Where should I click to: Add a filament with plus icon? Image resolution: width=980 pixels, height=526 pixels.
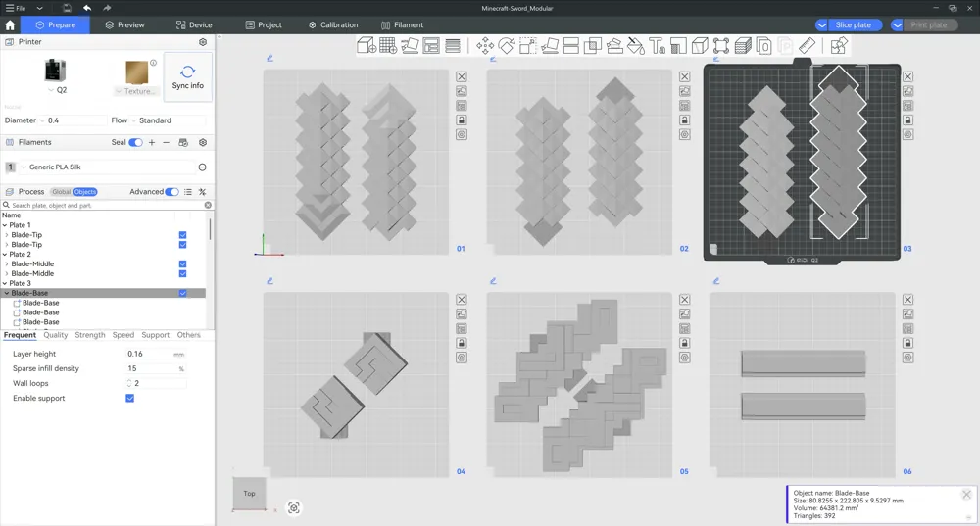151,142
